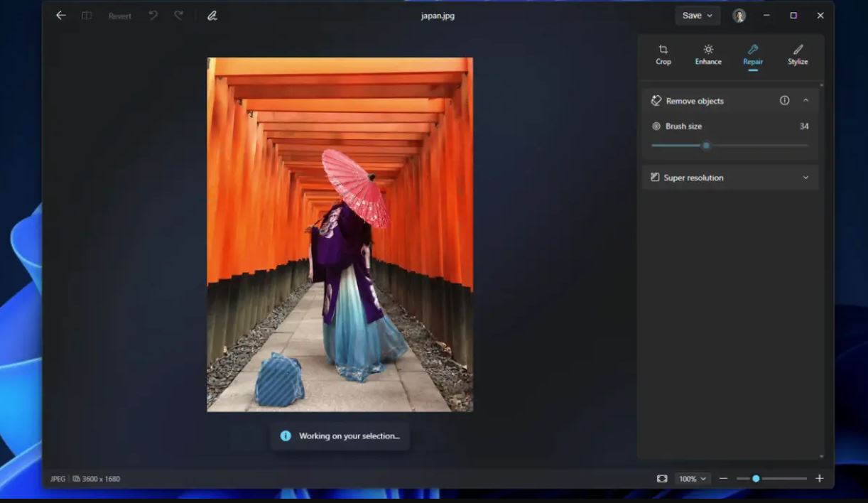Viewport: 868px width, 503px height.
Task: Click the brush size value 34
Action: click(804, 126)
